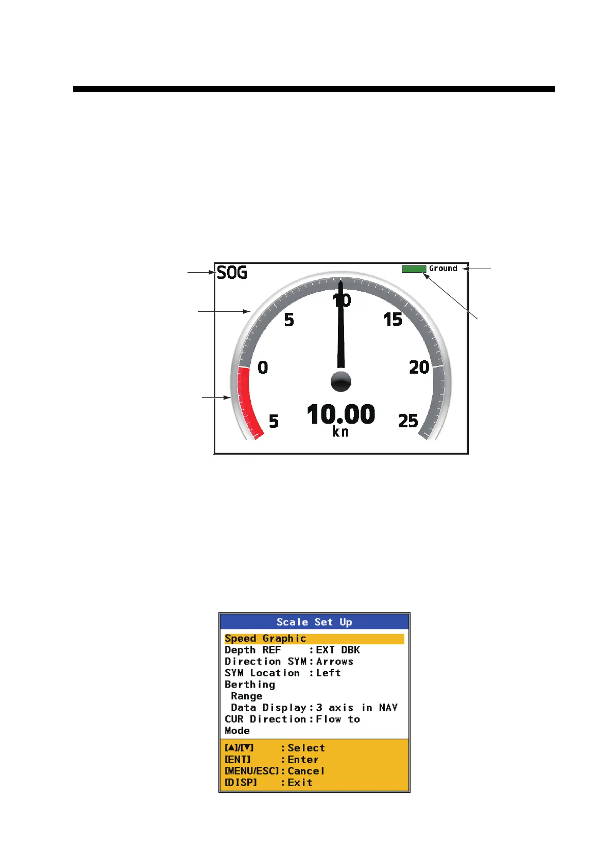The width and height of the screenshot is (613, 868).
Task: Click the SOG label on the gauge
Action: click(232, 273)
